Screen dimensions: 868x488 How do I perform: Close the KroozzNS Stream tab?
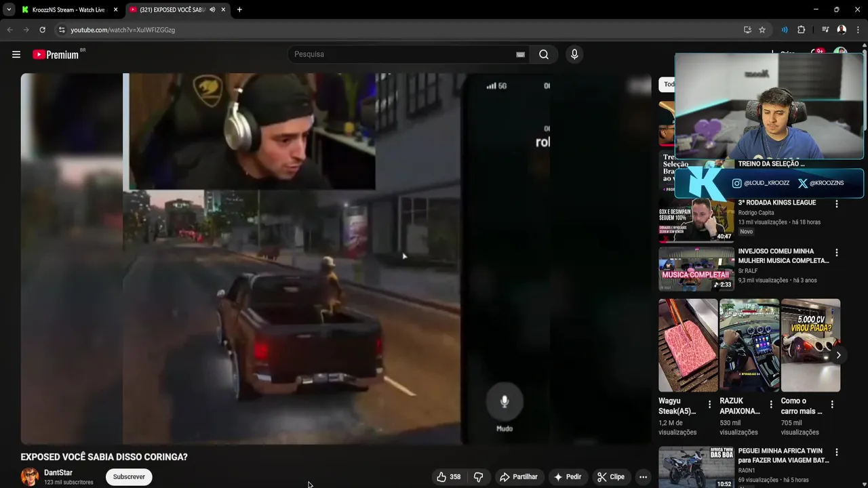[115, 9]
